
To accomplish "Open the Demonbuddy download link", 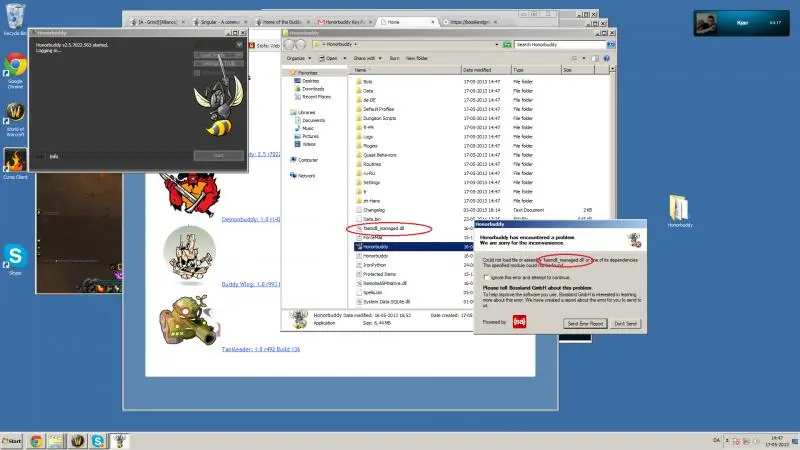I will [251, 219].
